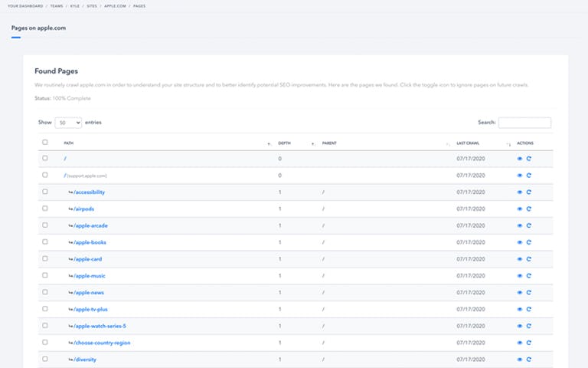Recrawl the /apple-watch-series-5 page
The width and height of the screenshot is (588, 368).
coord(529,327)
